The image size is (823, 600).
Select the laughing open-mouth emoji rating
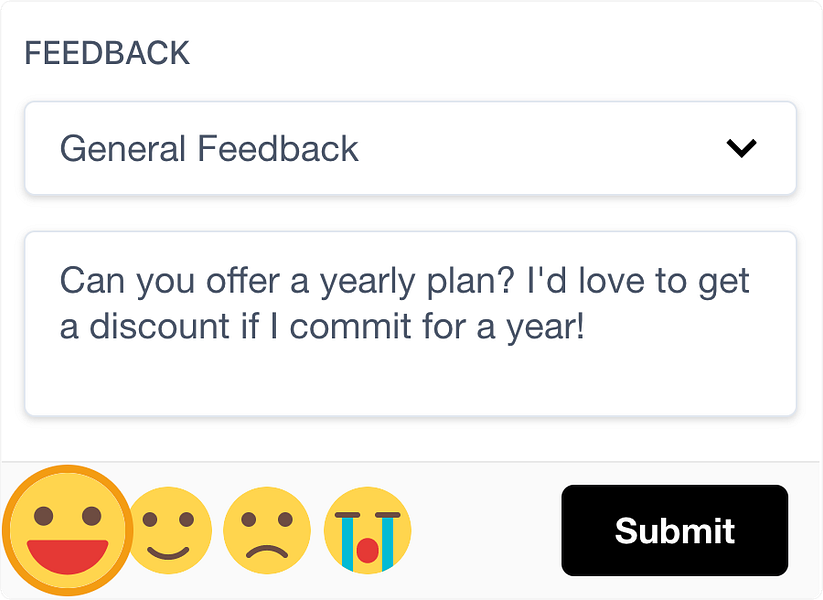coord(67,530)
